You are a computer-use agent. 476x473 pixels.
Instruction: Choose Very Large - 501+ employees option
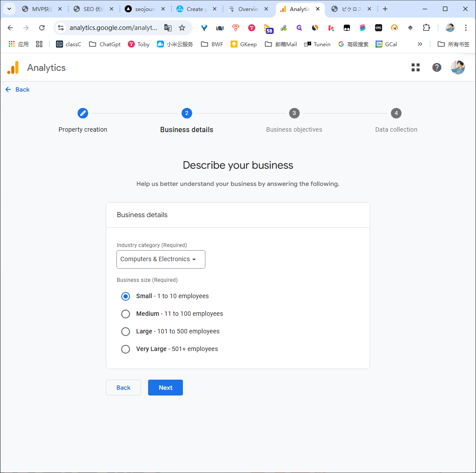[169, 349]
